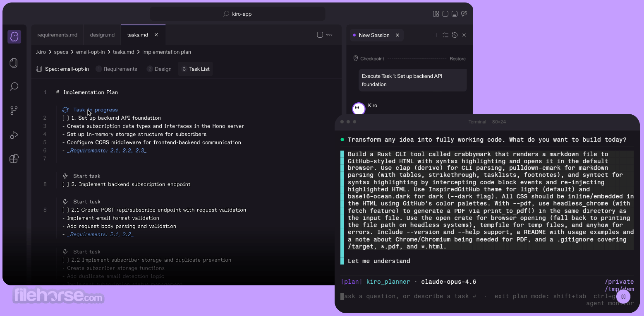The image size is (644, 316).
Task: Toggle the bottom panel from title bar
Action: click(x=455, y=14)
